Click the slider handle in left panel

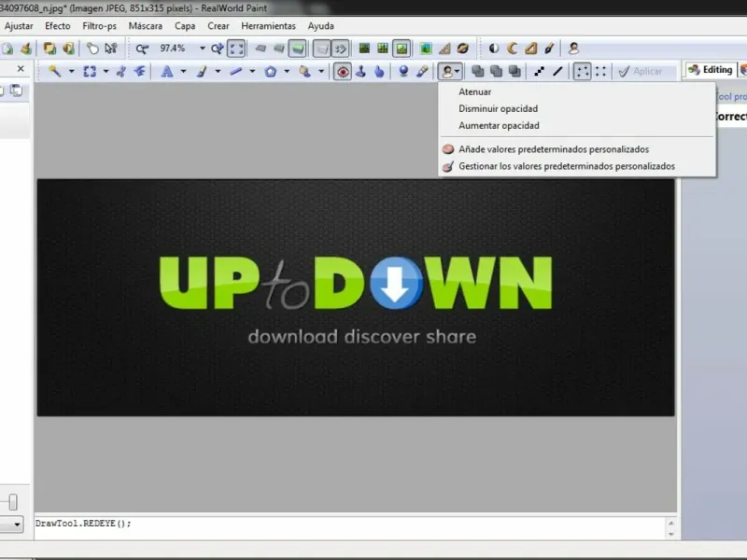pos(13,502)
